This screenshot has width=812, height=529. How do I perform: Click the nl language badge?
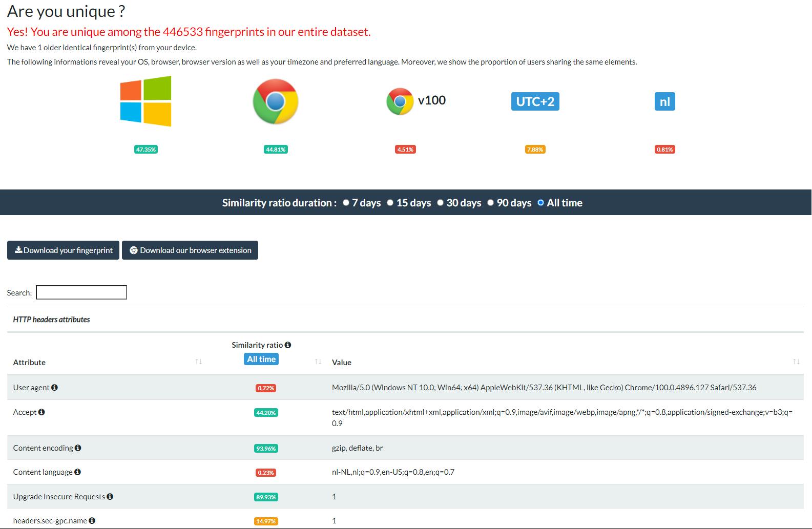(x=664, y=101)
